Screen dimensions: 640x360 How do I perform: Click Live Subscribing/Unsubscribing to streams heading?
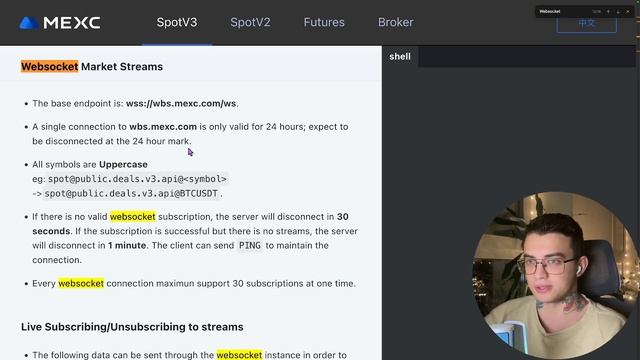coord(132,327)
